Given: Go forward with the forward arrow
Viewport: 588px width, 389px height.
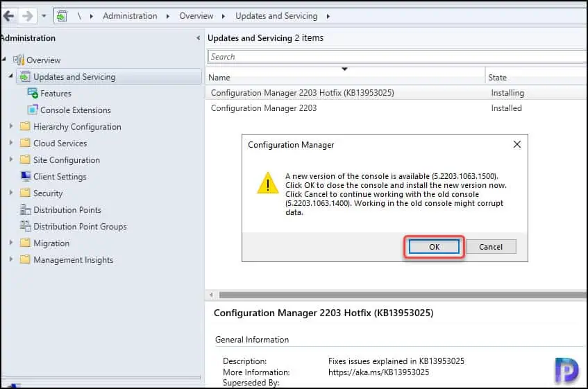Looking at the screenshot, I should point(27,16).
